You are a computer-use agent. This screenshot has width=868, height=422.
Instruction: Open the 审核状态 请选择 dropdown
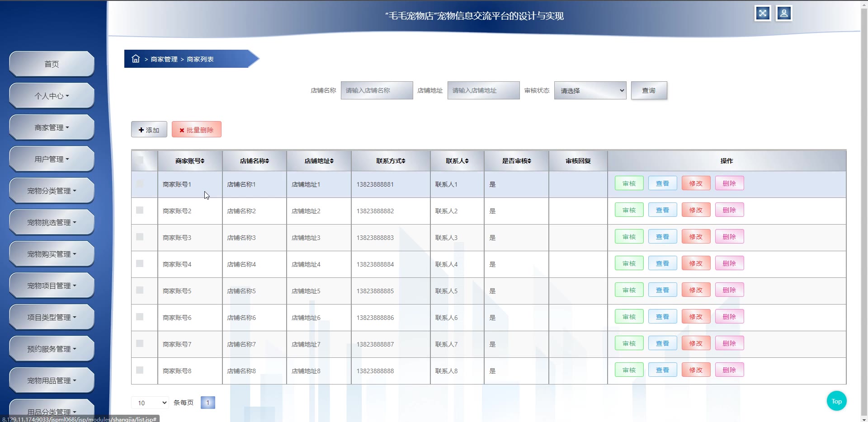[590, 90]
